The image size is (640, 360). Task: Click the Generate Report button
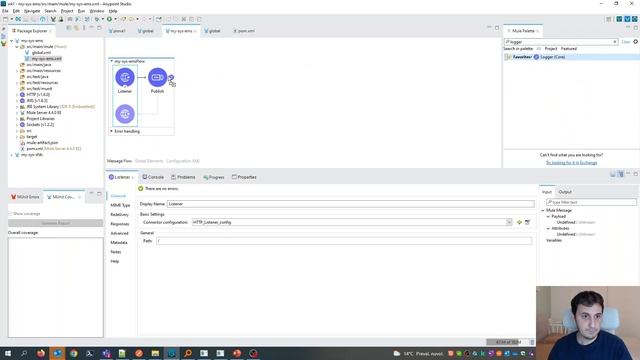[x=56, y=223]
